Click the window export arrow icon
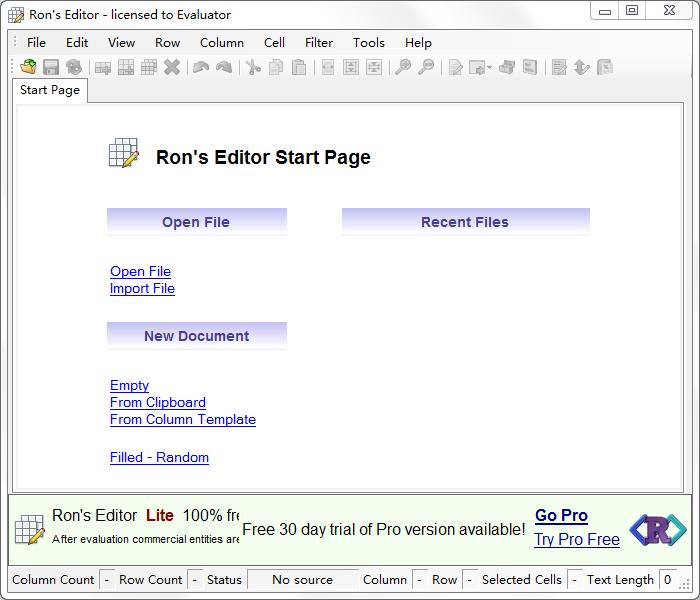This screenshot has width=700, height=600. tap(477, 67)
